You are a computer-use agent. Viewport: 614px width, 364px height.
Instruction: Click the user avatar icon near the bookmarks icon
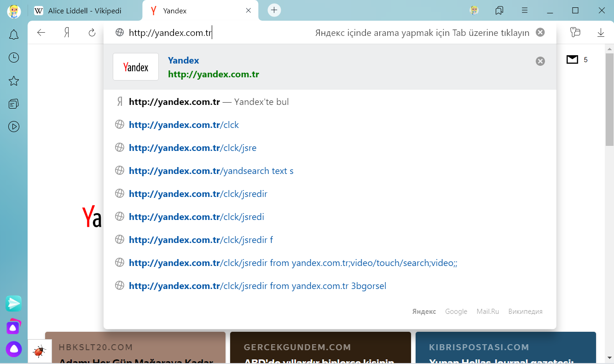tap(474, 10)
